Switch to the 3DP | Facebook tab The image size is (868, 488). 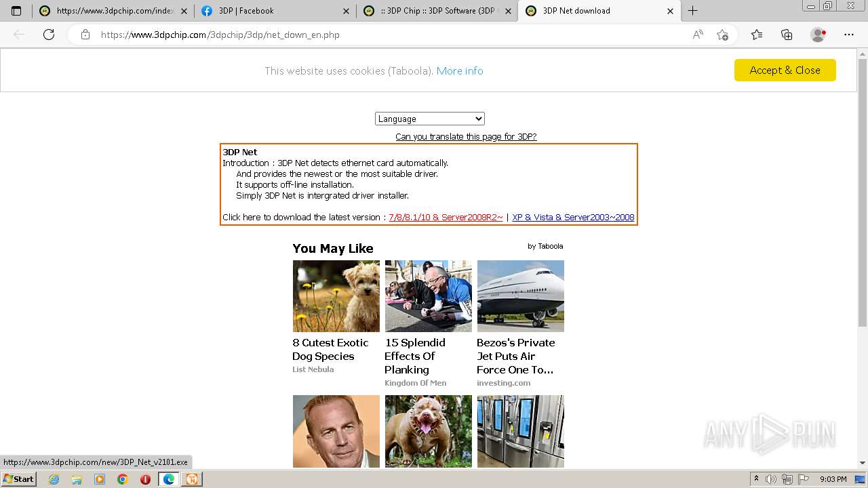[275, 11]
